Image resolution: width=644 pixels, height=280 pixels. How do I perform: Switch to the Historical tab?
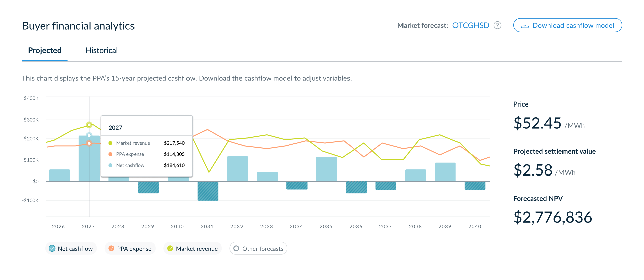102,51
